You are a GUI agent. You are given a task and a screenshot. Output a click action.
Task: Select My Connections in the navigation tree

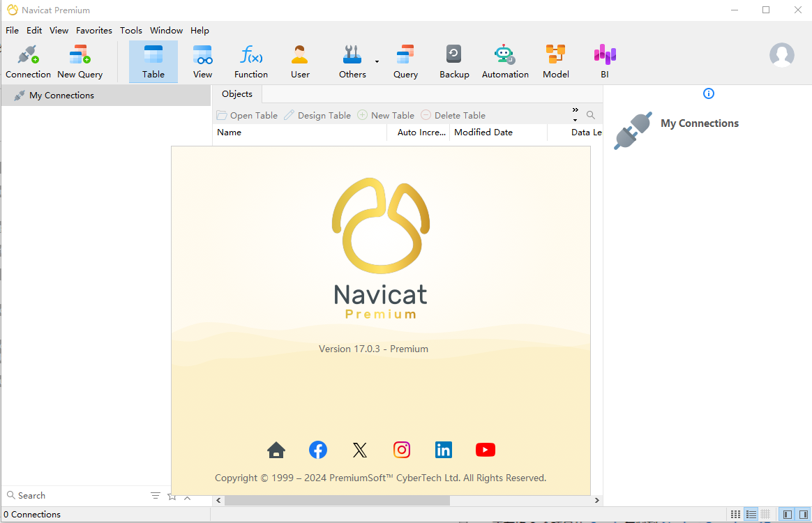coord(106,96)
